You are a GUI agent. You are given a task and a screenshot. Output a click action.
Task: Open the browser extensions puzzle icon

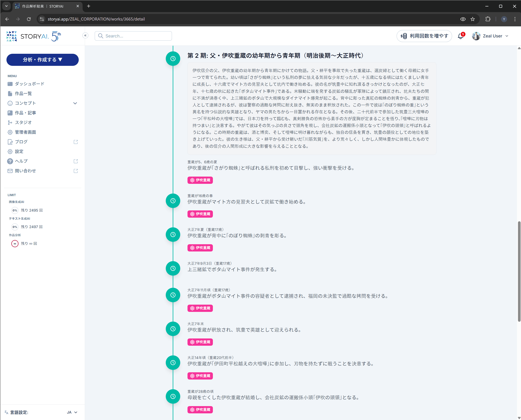coord(488,19)
